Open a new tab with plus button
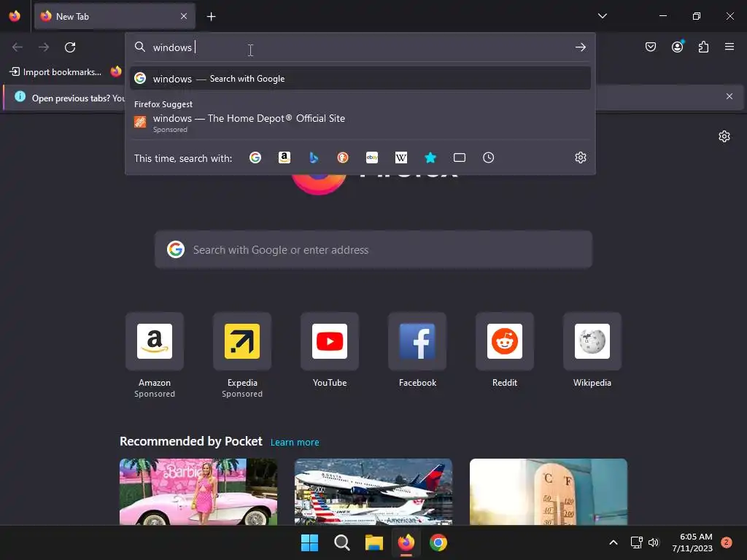 click(211, 17)
